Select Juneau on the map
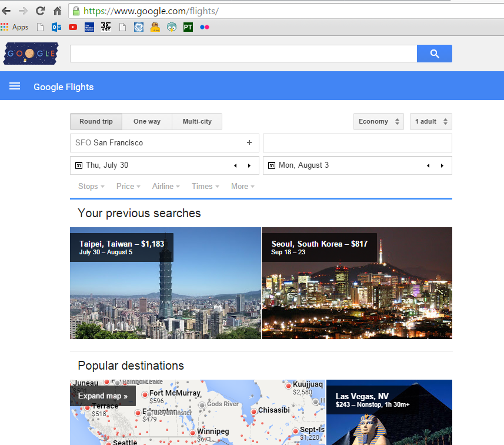The image size is (504, 445). pyautogui.click(x=85, y=383)
